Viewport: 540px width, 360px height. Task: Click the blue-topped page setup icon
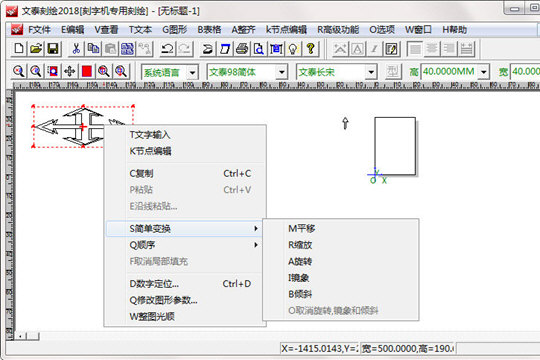coord(225,49)
